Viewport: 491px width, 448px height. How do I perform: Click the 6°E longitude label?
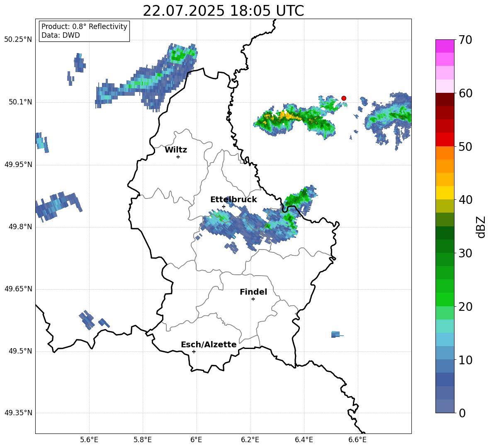pos(196,440)
